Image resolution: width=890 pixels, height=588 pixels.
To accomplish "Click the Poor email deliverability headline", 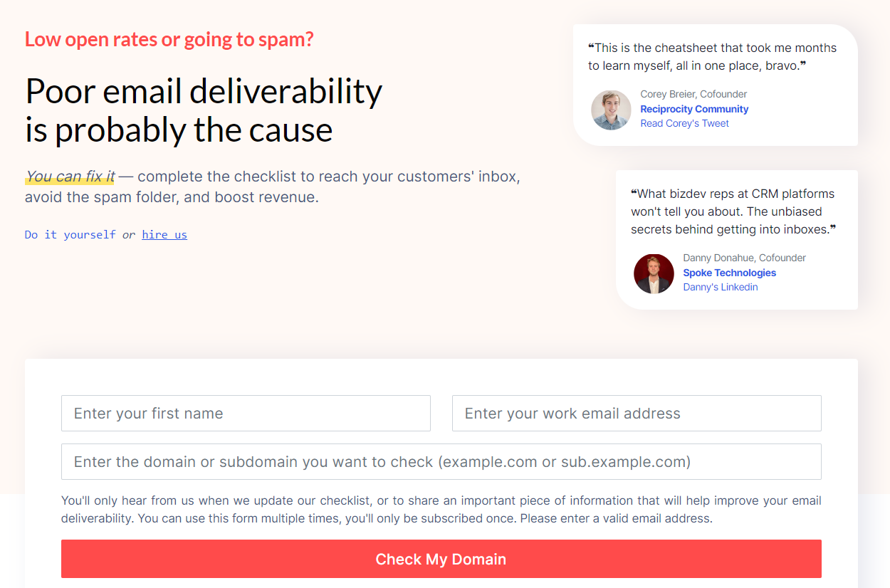I will [x=204, y=110].
